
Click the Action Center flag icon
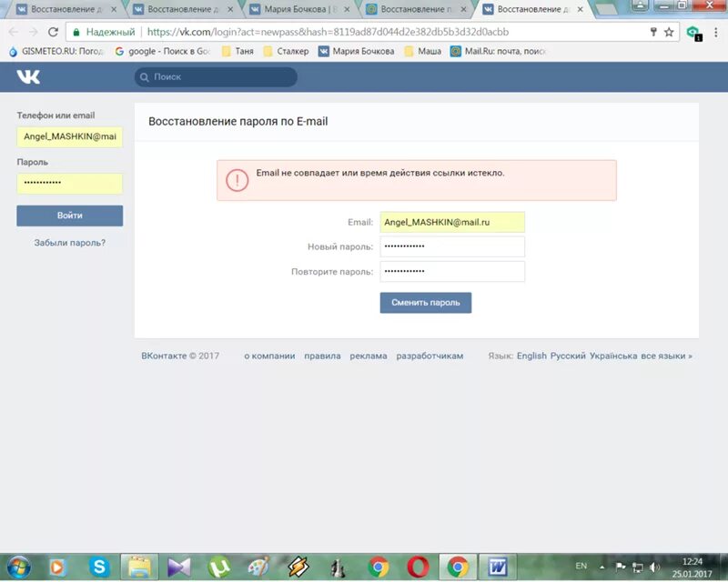click(621, 567)
